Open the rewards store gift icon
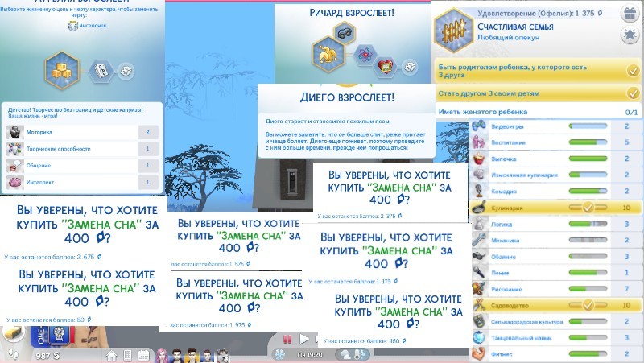Viewport: 644px width, 363px height. 630,14
